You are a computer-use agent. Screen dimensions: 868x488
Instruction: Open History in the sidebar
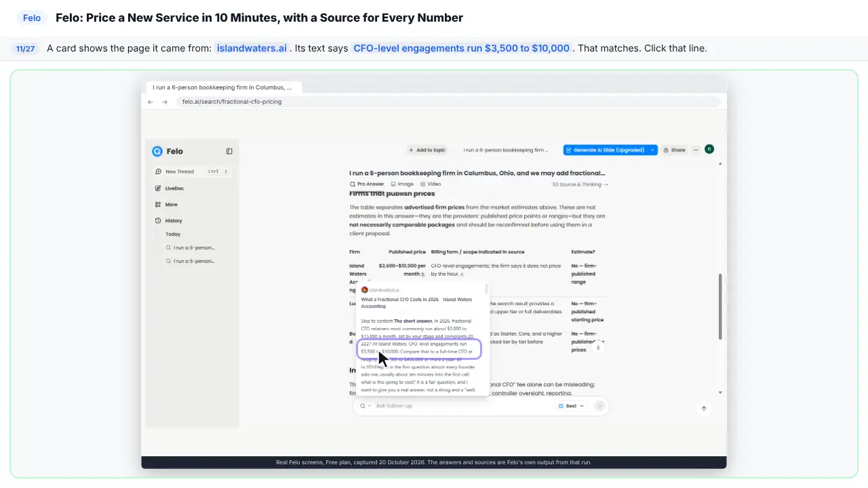(x=169, y=221)
